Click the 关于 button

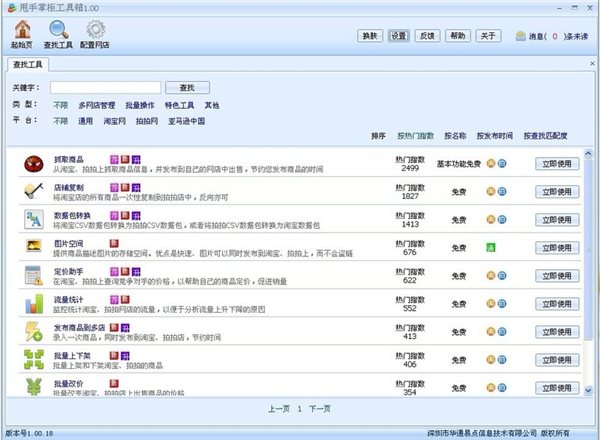click(488, 36)
